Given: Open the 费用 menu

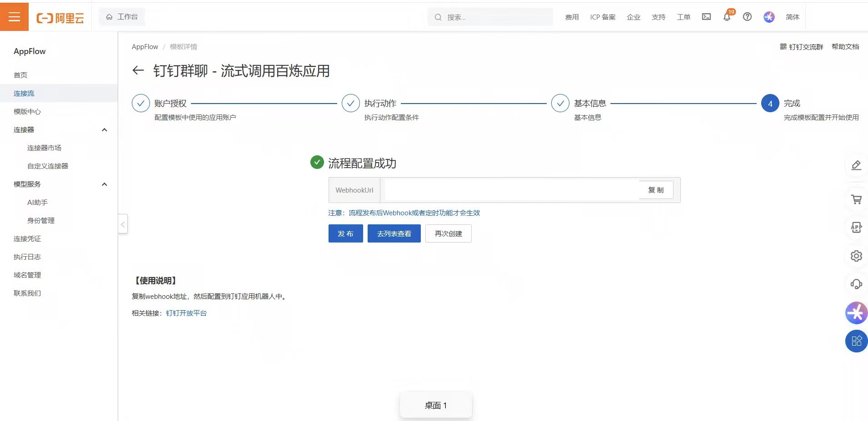Looking at the screenshot, I should (572, 17).
